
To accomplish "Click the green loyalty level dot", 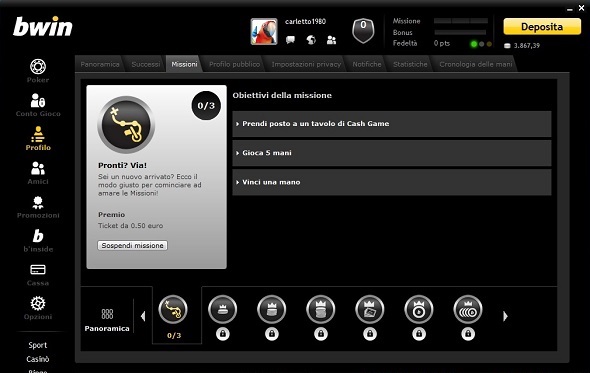I will point(474,44).
